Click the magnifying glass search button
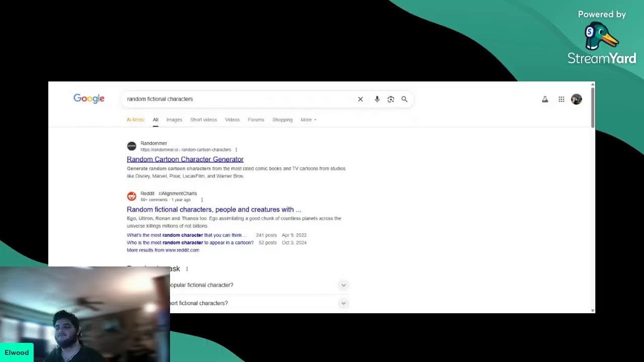 404,99
